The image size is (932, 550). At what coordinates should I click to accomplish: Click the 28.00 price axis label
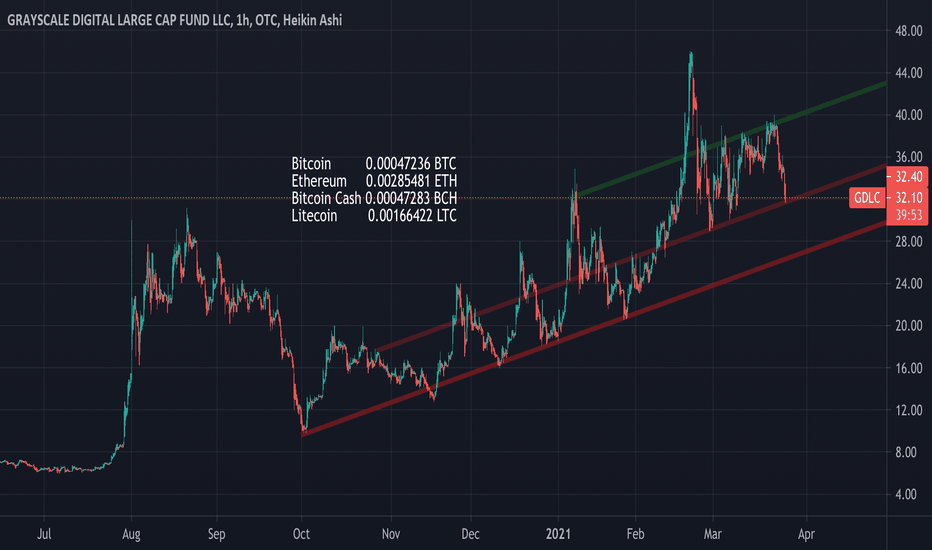pos(908,241)
